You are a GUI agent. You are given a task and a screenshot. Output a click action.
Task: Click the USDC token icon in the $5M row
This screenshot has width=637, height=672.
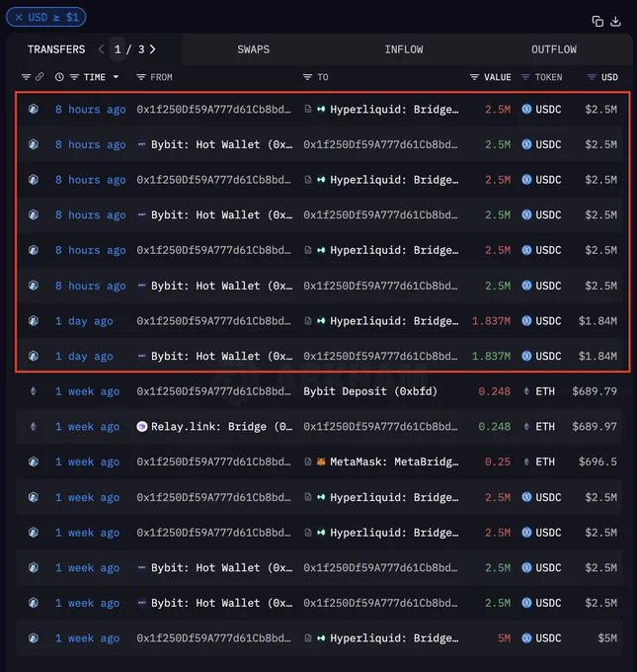[527, 638]
